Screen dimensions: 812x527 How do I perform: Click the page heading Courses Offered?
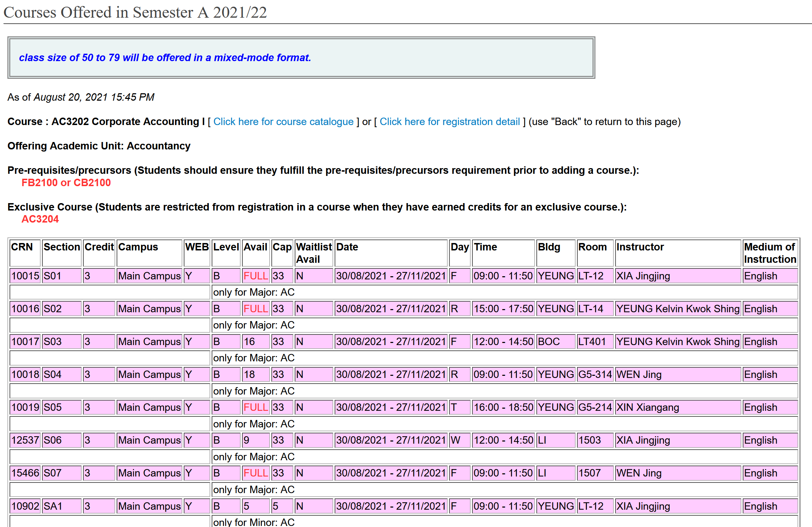[x=135, y=12]
